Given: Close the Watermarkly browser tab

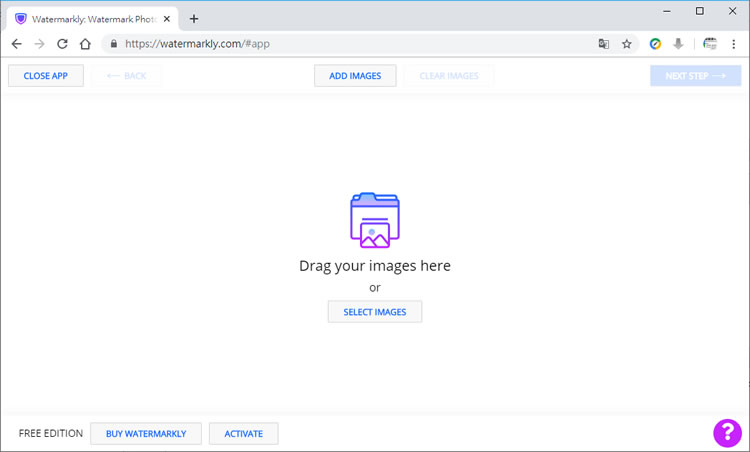Looking at the screenshot, I should 167,18.
